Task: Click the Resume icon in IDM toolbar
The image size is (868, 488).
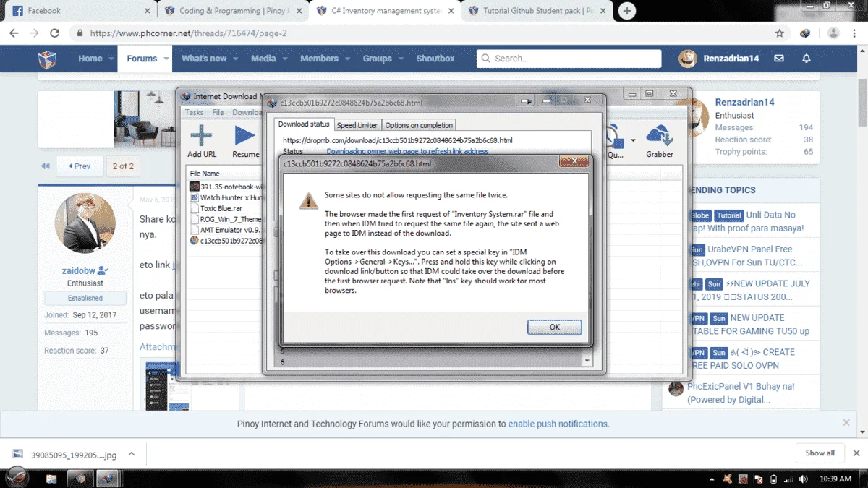Action: (245, 140)
